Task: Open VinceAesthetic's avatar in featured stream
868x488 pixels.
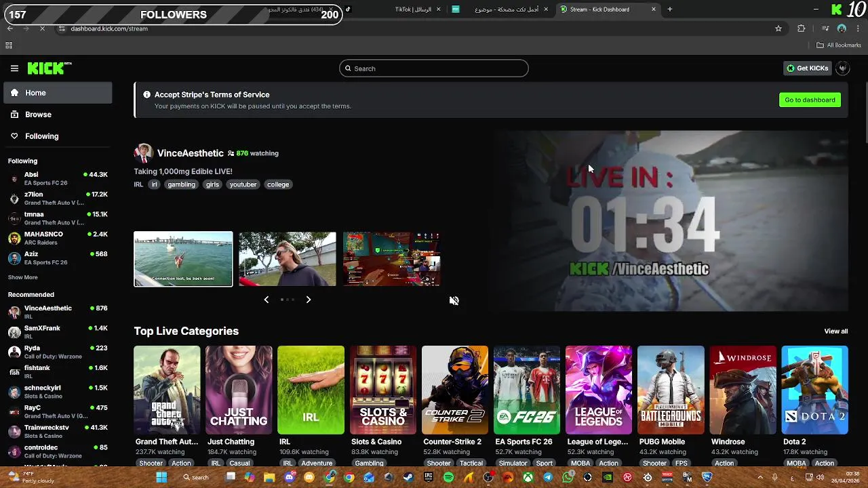Action: (143, 153)
